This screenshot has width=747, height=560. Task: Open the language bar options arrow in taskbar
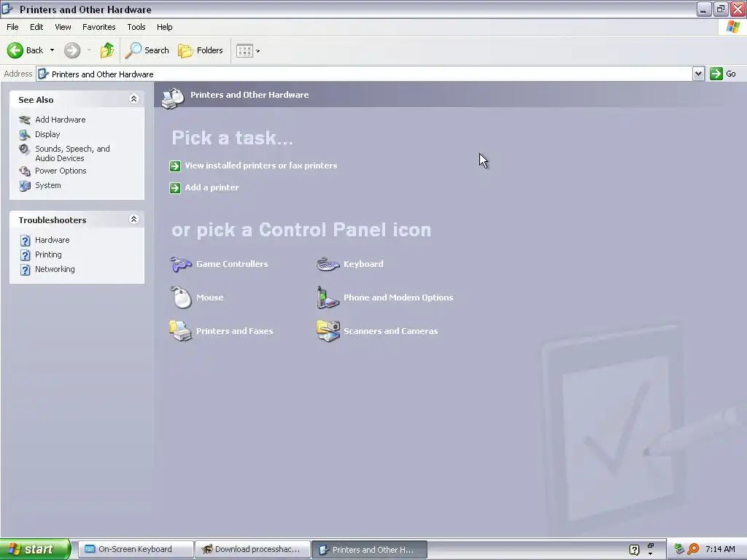tap(650, 554)
